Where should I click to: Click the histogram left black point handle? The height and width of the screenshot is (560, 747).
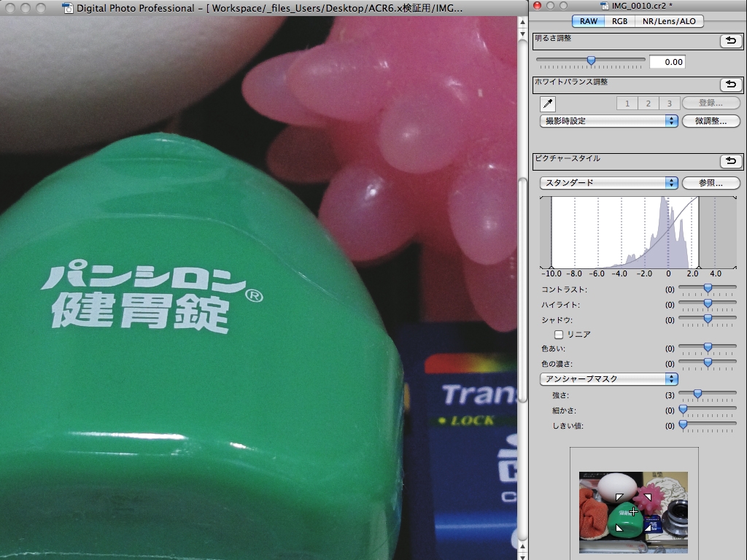tap(551, 268)
